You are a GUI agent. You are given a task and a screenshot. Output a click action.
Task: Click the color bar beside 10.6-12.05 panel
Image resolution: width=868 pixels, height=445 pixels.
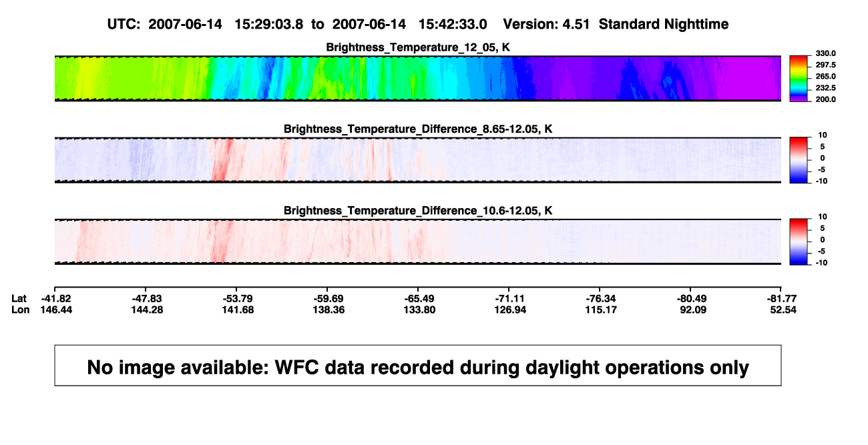799,242
